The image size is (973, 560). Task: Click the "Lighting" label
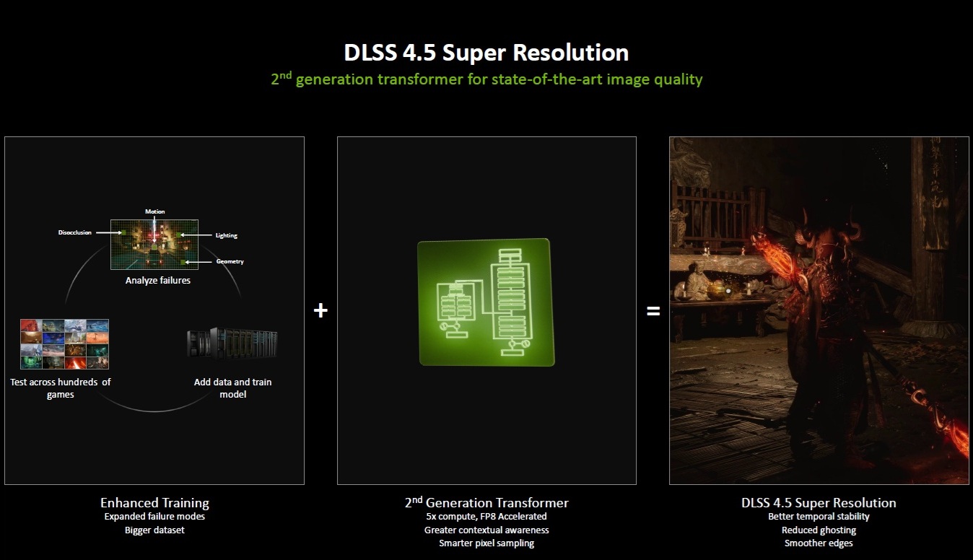click(x=227, y=235)
